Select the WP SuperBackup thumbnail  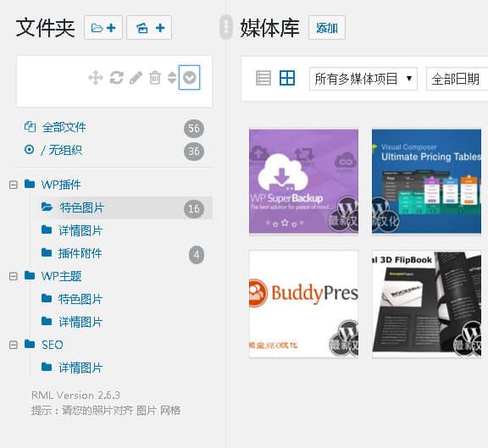[304, 181]
